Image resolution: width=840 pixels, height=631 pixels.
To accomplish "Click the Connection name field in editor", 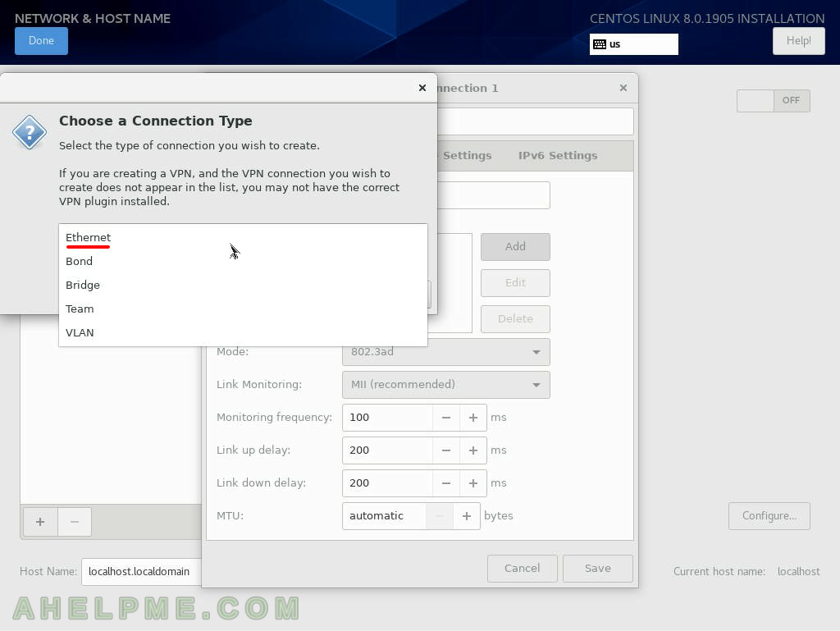I will (535, 121).
